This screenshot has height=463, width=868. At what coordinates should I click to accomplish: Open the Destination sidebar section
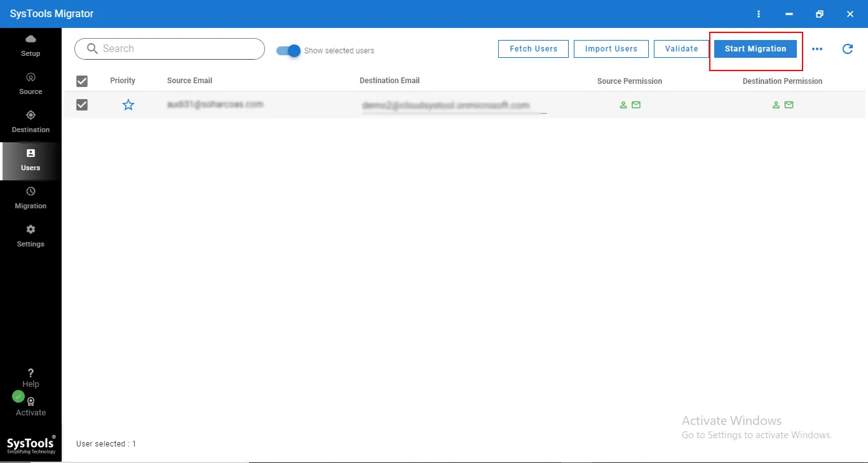tap(31, 123)
